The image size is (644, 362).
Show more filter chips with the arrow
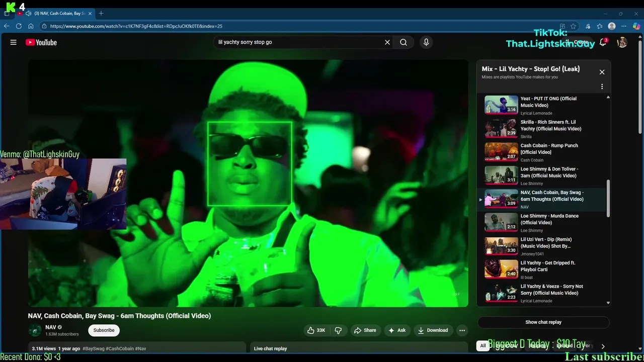[x=603, y=346]
